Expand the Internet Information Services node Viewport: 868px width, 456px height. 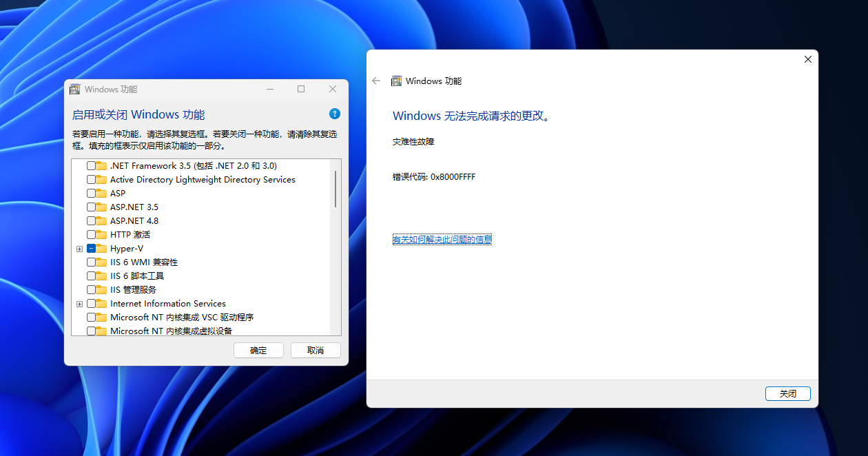tap(79, 303)
